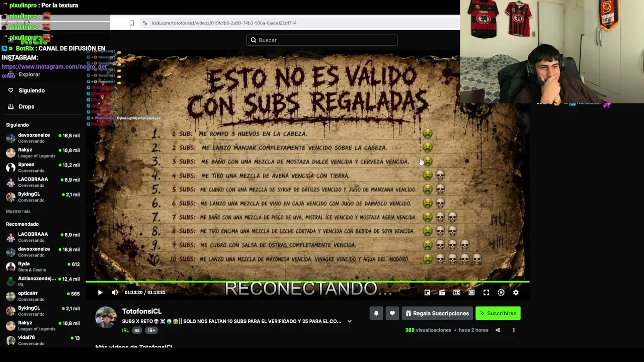This screenshot has width=644, height=362.
Task: Open the mini player picture-in-picture icon
Action: [x=427, y=292]
